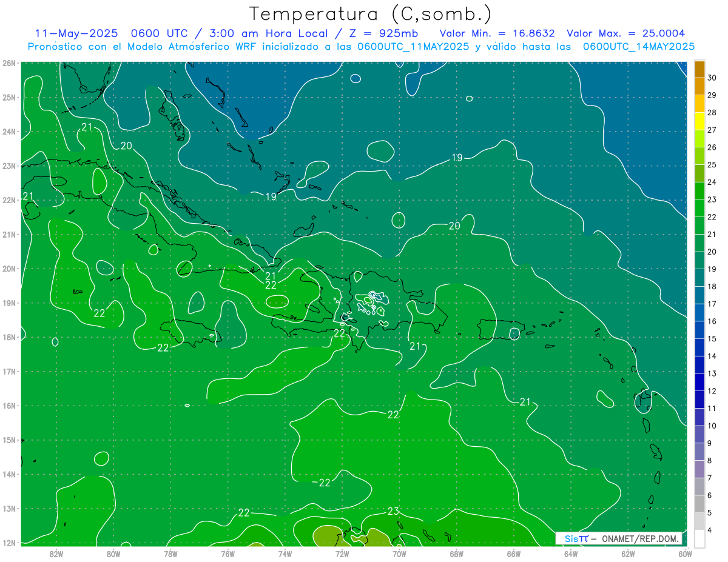Click the '68W' longitude label

(456, 553)
